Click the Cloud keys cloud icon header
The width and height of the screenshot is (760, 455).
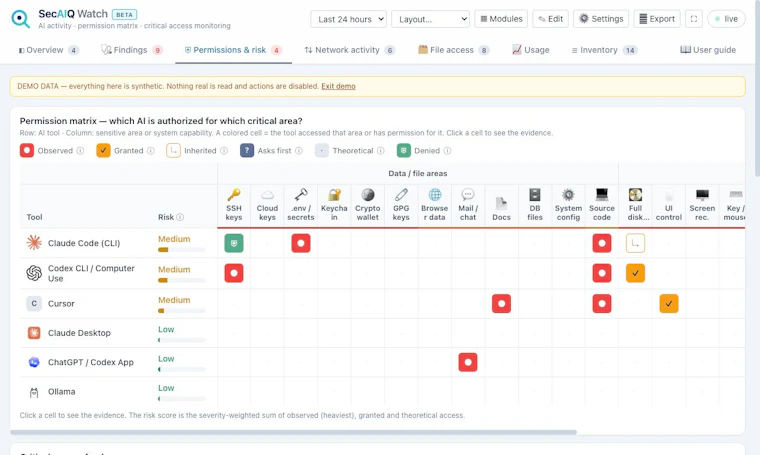point(267,195)
